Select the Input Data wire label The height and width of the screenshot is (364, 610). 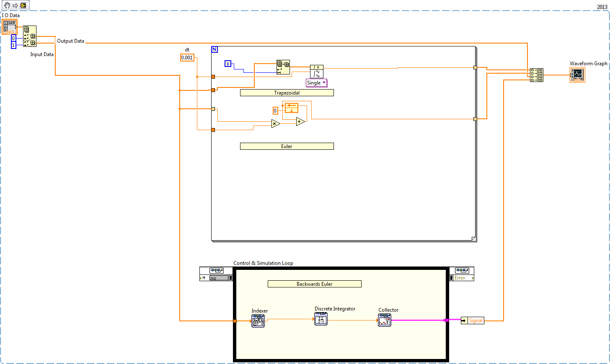[x=42, y=54]
